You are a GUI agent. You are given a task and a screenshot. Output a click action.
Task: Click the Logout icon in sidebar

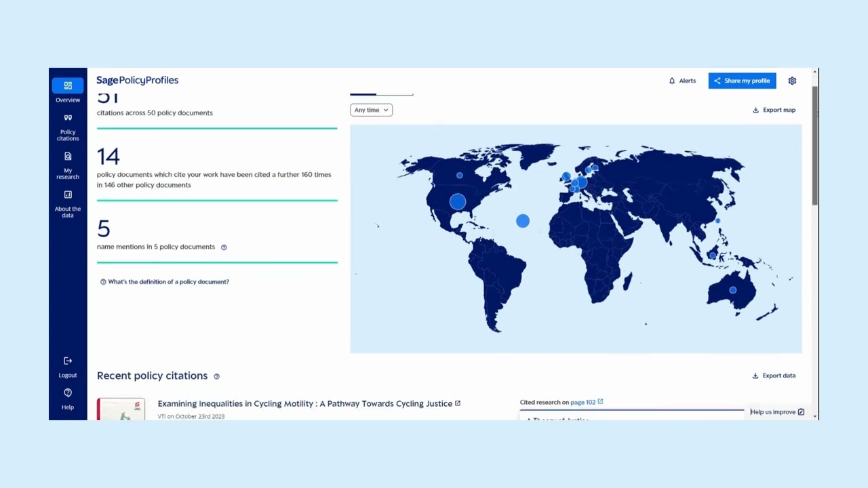(68, 361)
